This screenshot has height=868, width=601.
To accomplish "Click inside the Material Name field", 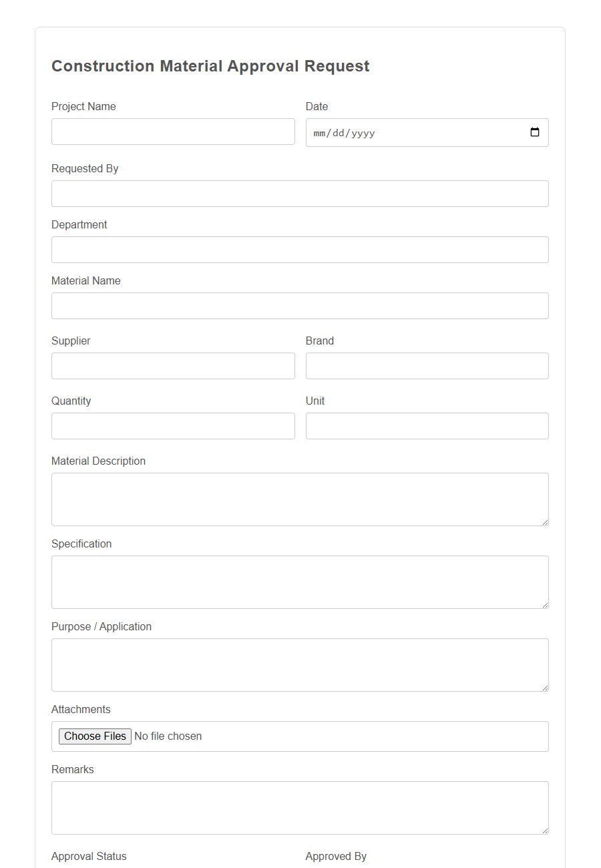I will click(x=300, y=305).
